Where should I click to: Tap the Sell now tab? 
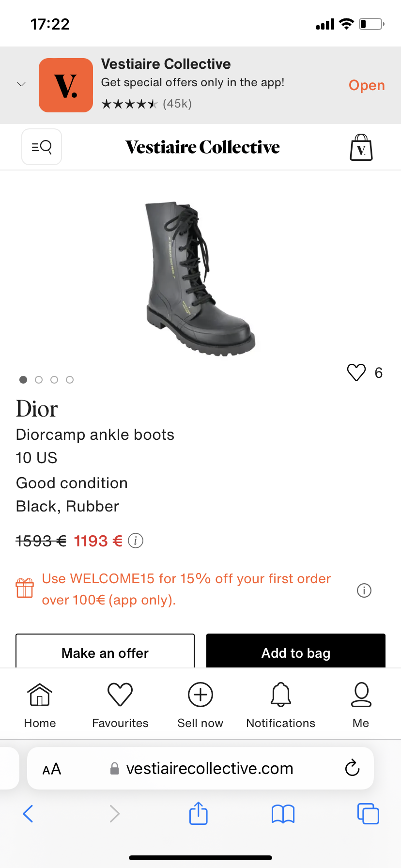click(x=200, y=705)
